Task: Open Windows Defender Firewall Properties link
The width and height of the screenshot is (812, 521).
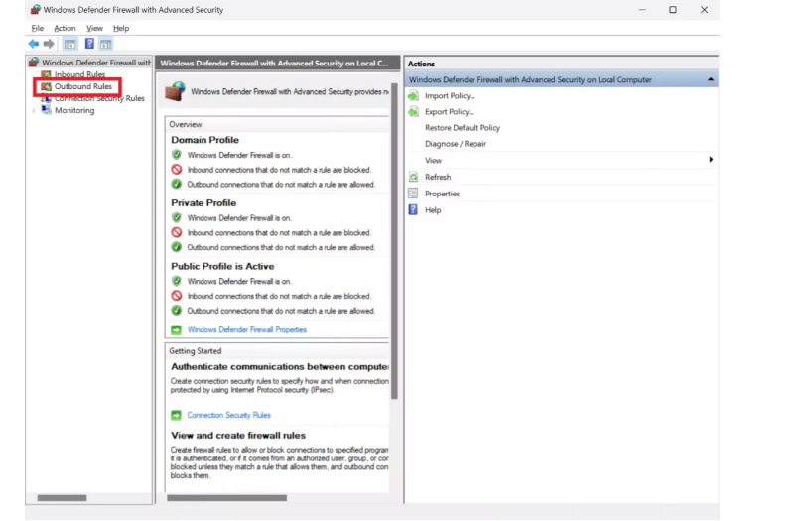Action: click(246, 329)
